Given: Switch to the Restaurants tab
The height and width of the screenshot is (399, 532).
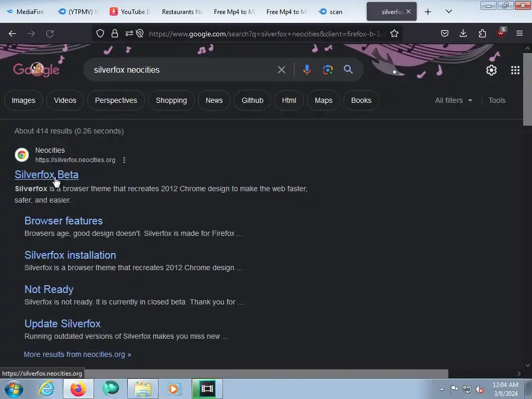Looking at the screenshot, I should pos(182,11).
